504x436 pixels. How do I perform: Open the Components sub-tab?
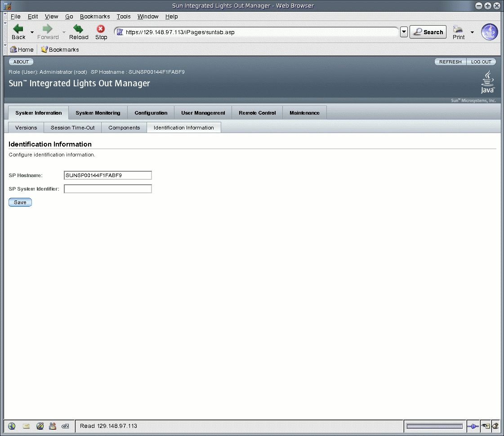(x=124, y=128)
